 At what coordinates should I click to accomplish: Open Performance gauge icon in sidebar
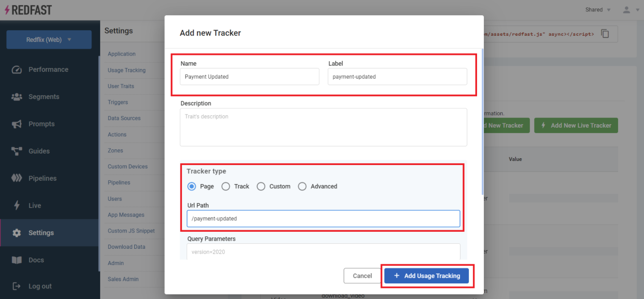17,69
